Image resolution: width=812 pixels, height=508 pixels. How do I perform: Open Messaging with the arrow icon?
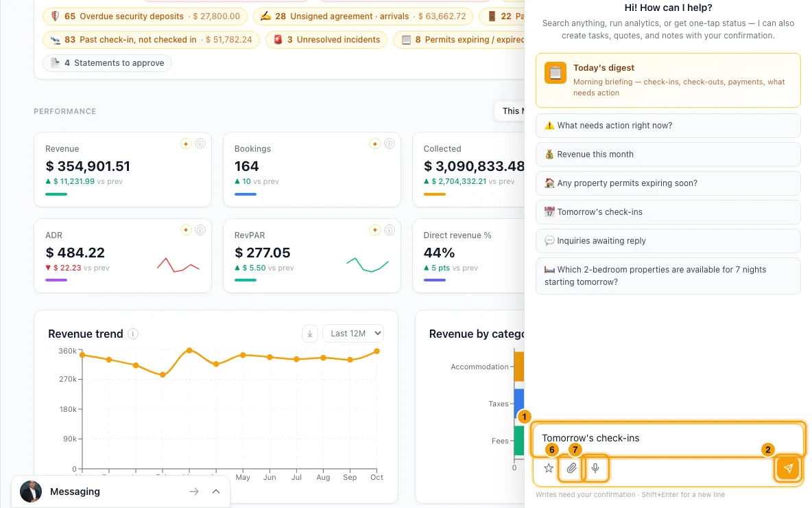194,492
